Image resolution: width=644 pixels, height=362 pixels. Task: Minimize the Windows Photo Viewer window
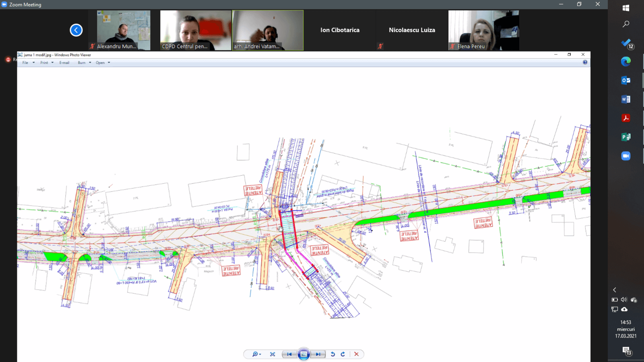[x=556, y=54]
